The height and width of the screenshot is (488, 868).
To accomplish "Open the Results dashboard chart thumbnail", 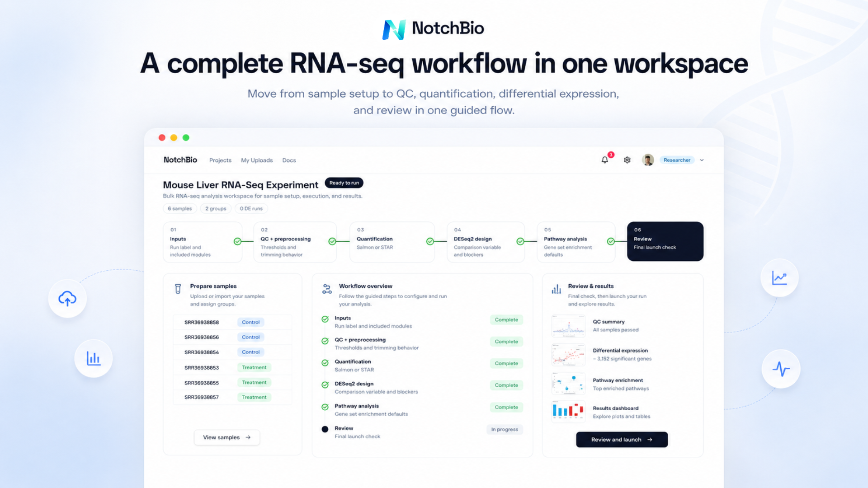I will pyautogui.click(x=568, y=411).
